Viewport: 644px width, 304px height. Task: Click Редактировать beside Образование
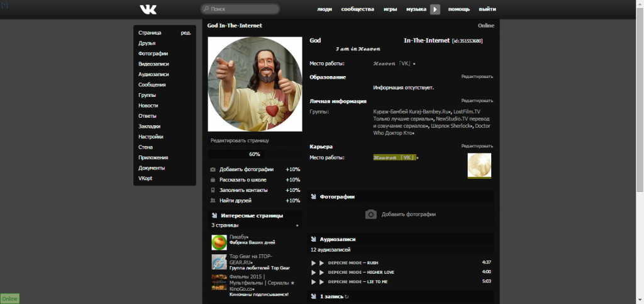(x=477, y=76)
